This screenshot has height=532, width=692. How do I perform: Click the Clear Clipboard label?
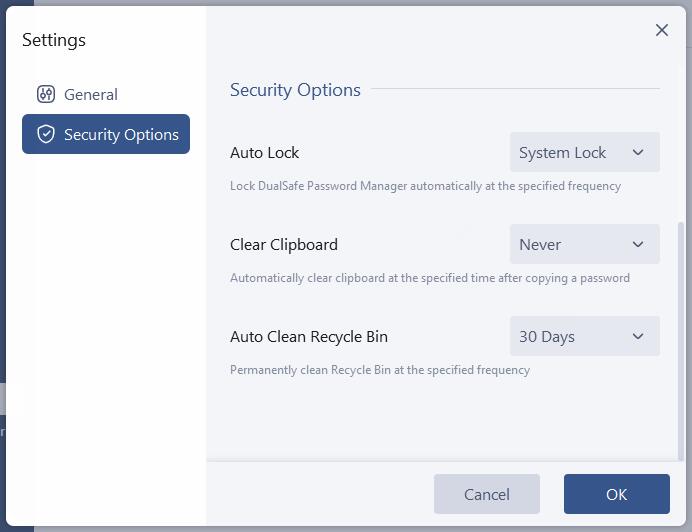(x=284, y=245)
